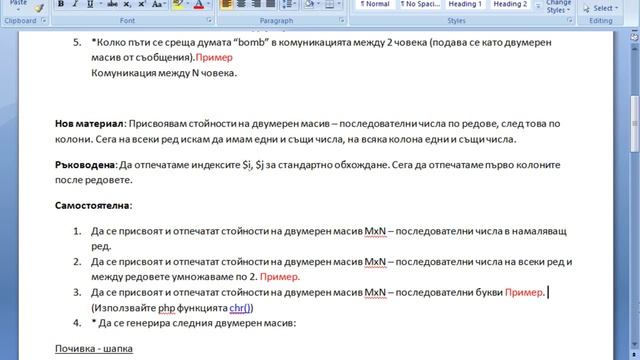Open the Font dialog launcher
Viewport: 640px width, 360px height.
click(x=210, y=20)
